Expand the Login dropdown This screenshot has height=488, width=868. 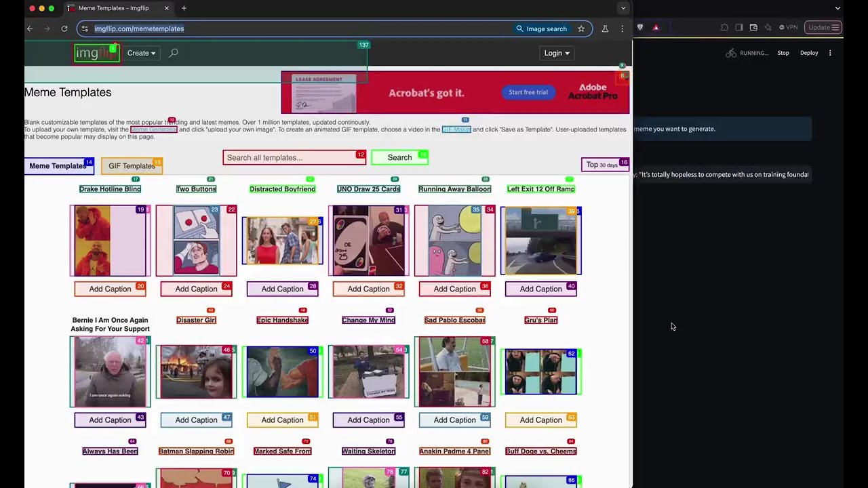[x=557, y=53]
